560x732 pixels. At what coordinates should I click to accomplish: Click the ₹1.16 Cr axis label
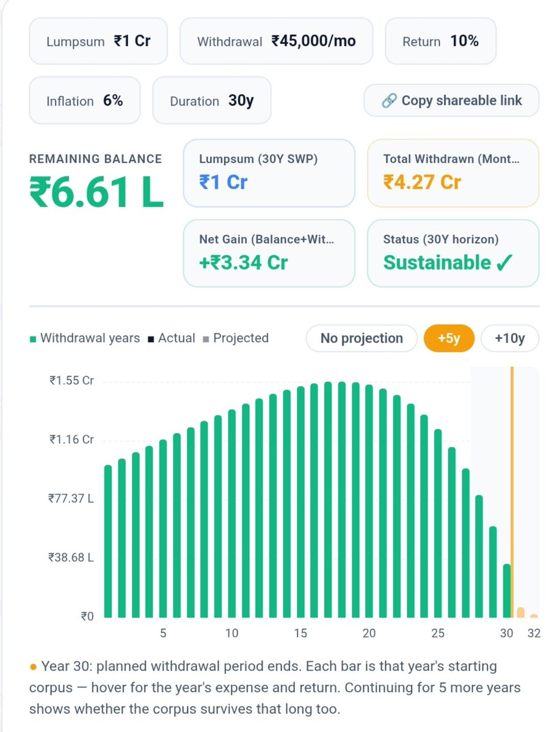click(x=71, y=440)
